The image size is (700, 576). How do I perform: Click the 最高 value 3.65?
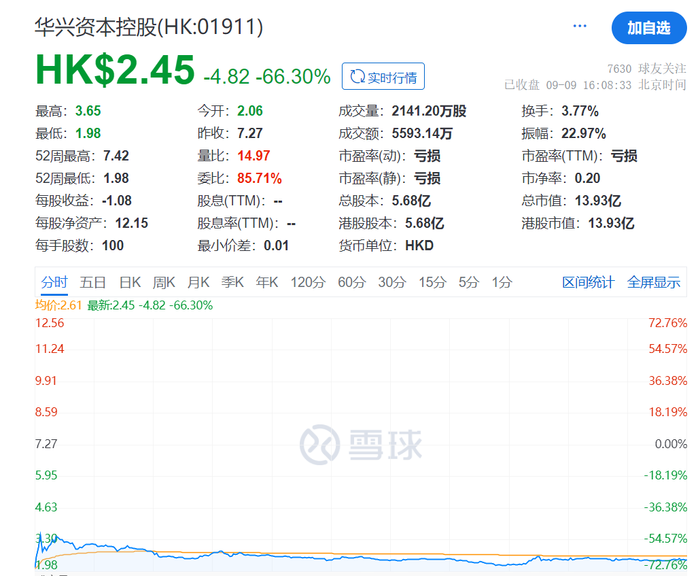(x=88, y=111)
